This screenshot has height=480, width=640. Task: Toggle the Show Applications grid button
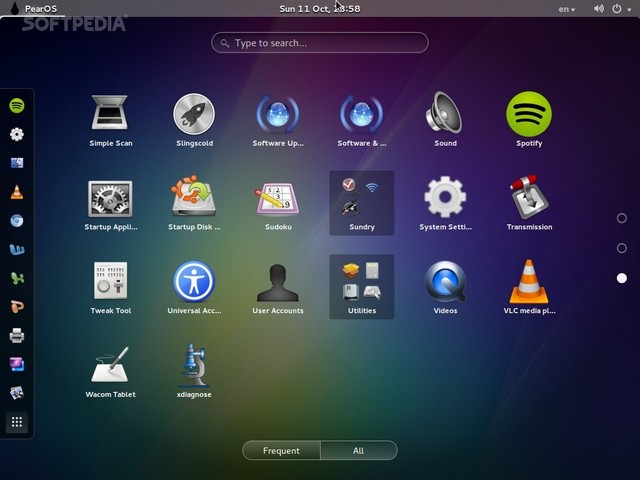(17, 422)
